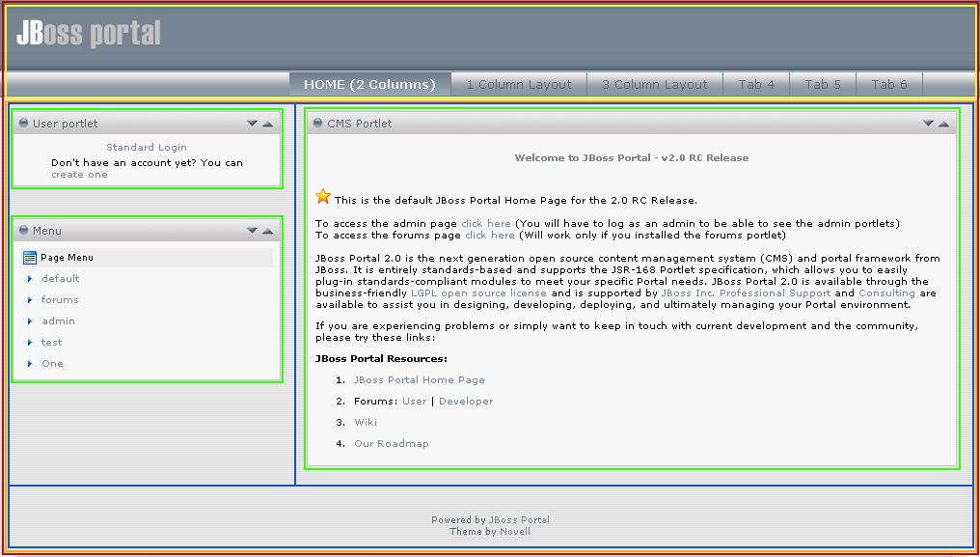
Task: Expand the admin menu item arrow
Action: [30, 321]
